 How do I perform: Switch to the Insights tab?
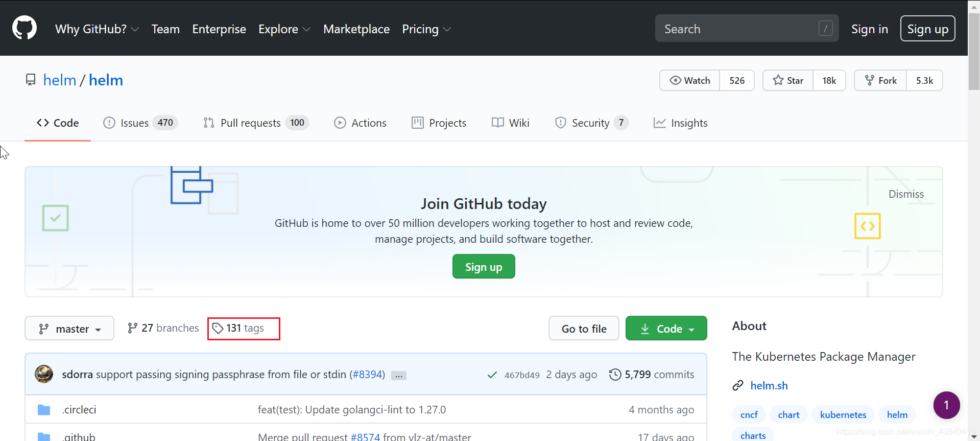681,123
